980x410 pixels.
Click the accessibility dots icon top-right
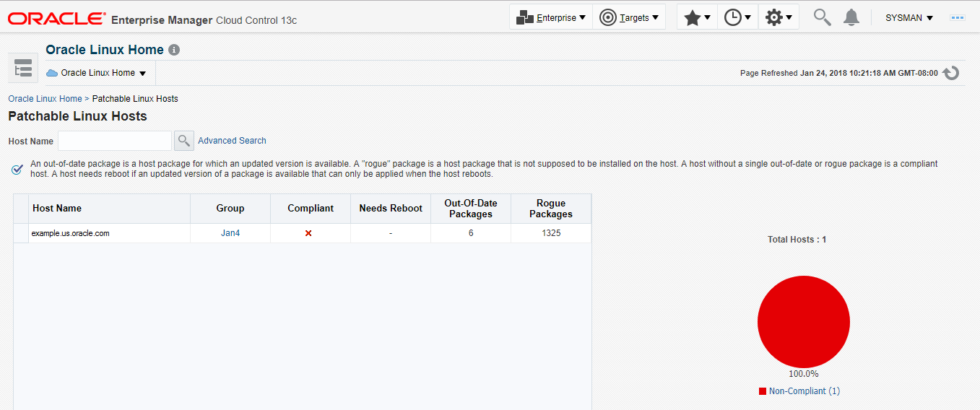958,17
